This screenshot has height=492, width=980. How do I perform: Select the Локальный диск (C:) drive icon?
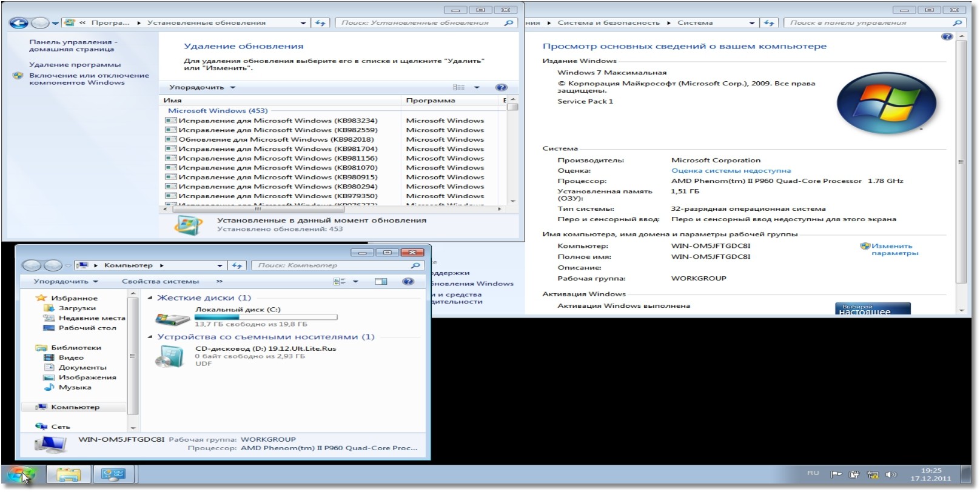coord(172,317)
